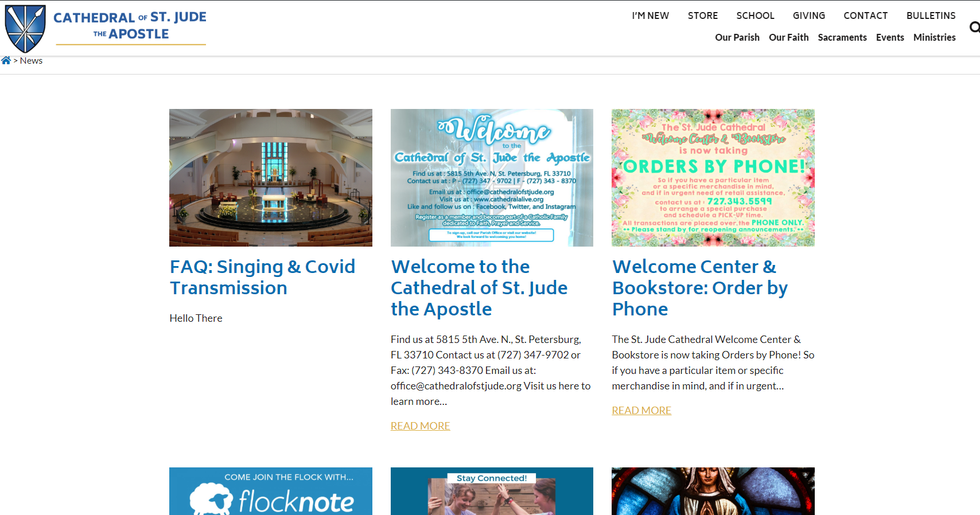Expand the Our Faith menu
Image resolution: width=980 pixels, height=515 pixels.
click(788, 37)
